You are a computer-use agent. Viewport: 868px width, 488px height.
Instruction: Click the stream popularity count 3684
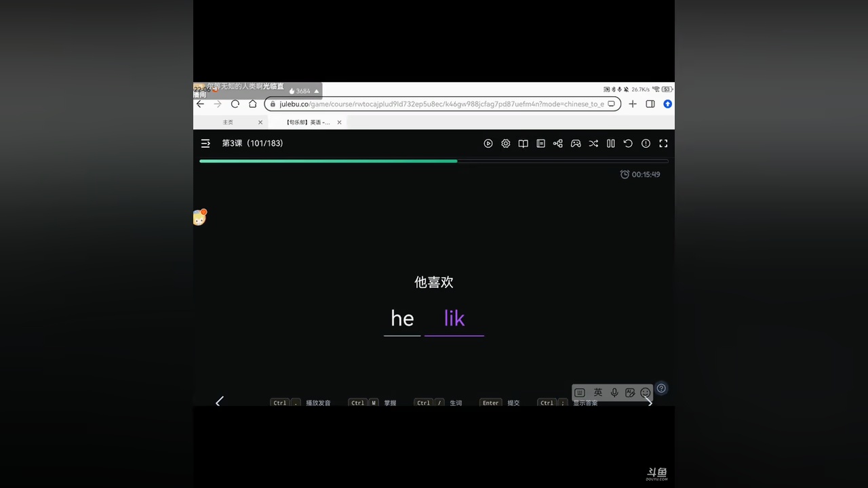click(x=303, y=91)
